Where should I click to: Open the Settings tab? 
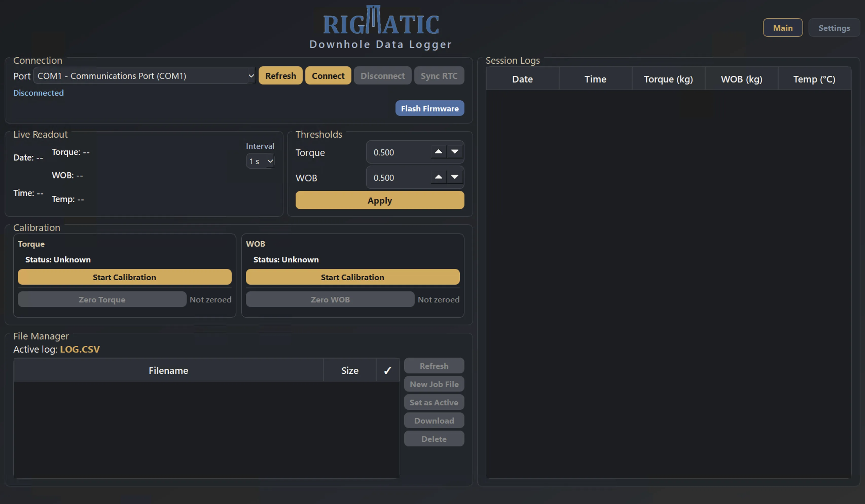point(834,28)
